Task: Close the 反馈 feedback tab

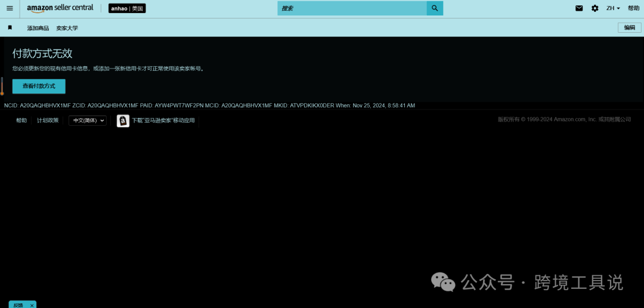Action: click(32, 306)
